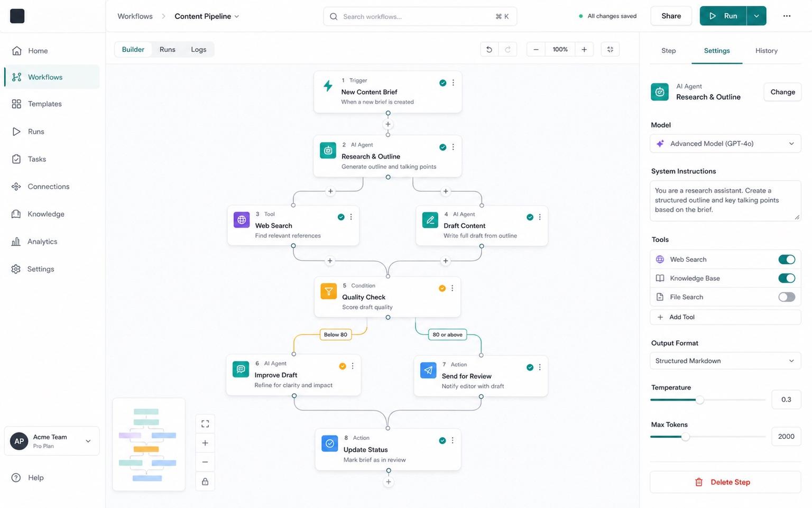Open the three-dot menu on Quality Check node

453,289
